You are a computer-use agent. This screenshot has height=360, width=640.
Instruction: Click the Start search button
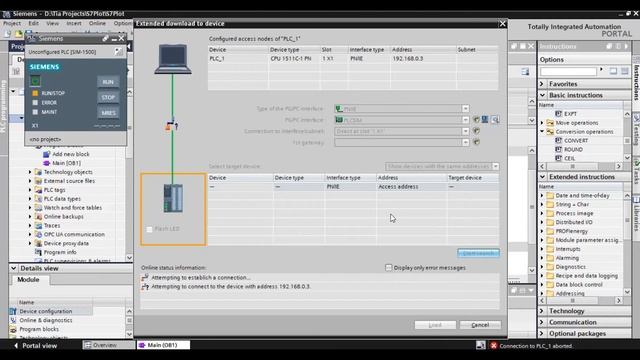pyautogui.click(x=478, y=253)
